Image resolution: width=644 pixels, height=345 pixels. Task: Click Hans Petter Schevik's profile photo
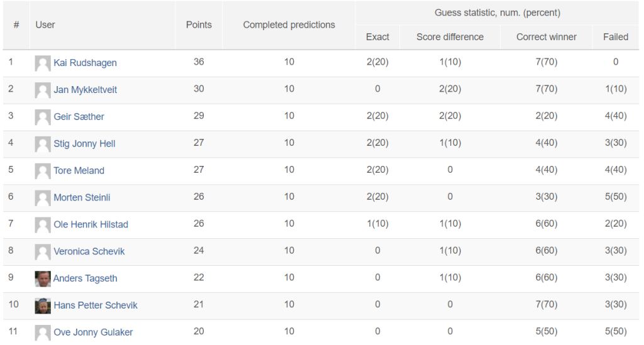coord(43,306)
